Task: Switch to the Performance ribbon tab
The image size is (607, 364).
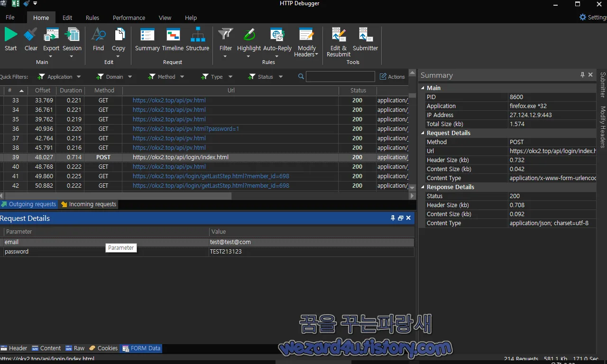Action: (129, 18)
